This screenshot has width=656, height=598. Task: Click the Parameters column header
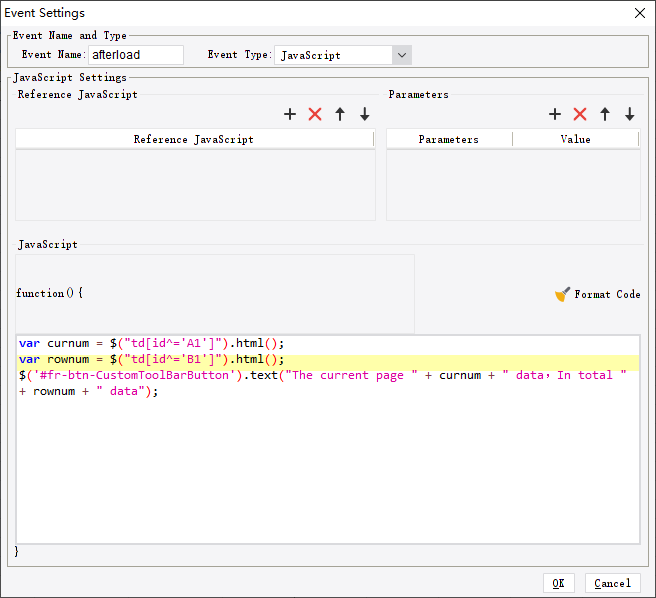coord(449,139)
